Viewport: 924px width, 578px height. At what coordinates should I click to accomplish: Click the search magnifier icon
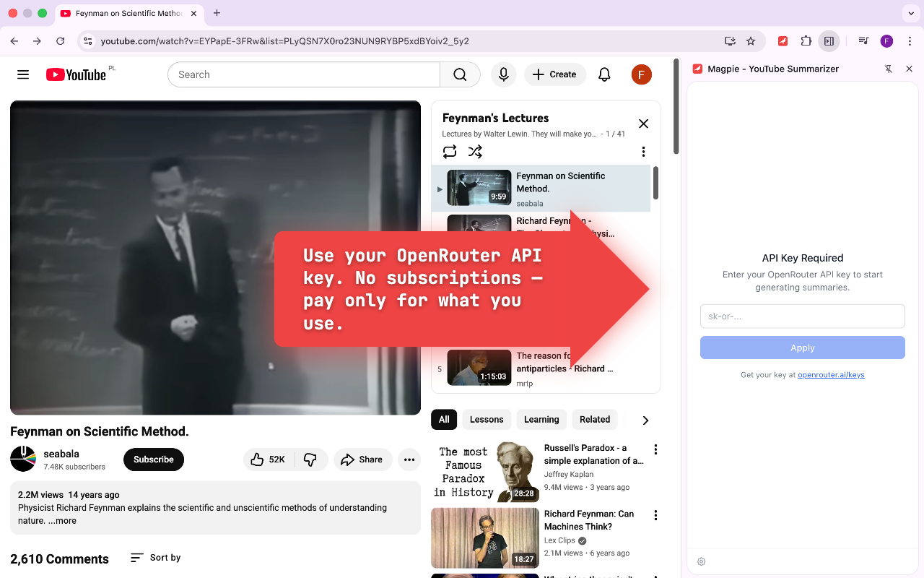click(x=459, y=74)
